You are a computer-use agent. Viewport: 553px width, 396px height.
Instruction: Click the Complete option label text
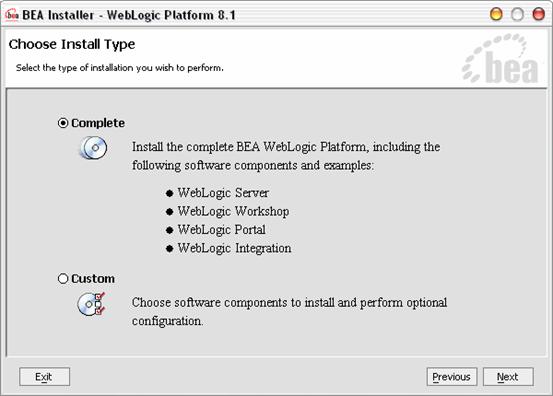point(98,123)
